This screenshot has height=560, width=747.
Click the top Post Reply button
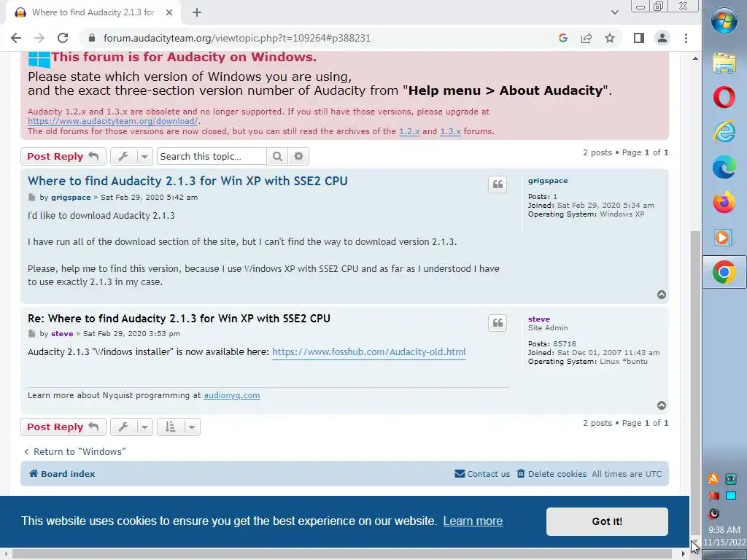63,156
